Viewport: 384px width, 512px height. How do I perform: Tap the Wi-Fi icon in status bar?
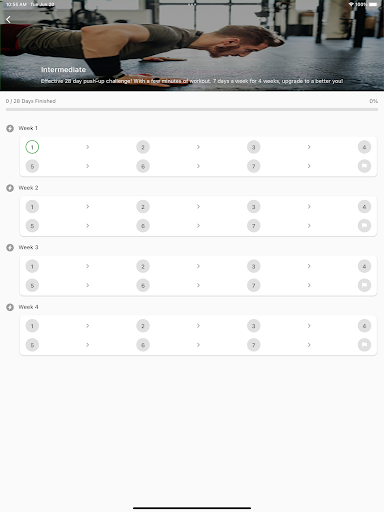(x=351, y=4)
